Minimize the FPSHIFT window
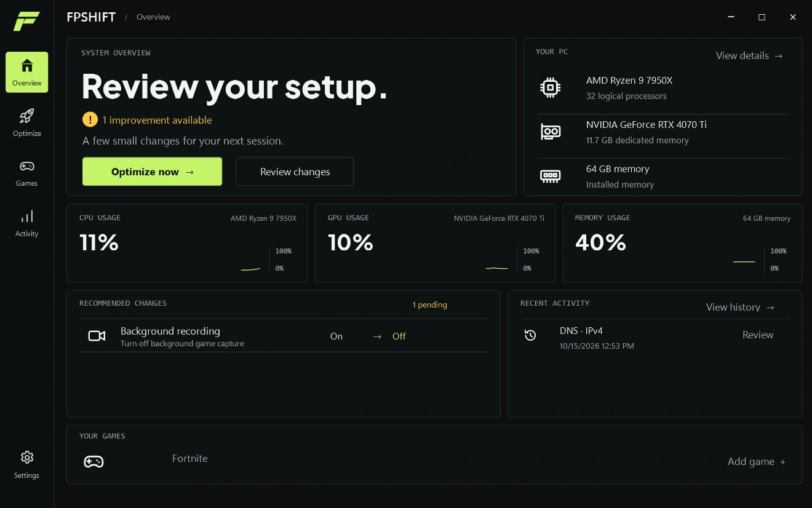This screenshot has width=812, height=508. (731, 17)
